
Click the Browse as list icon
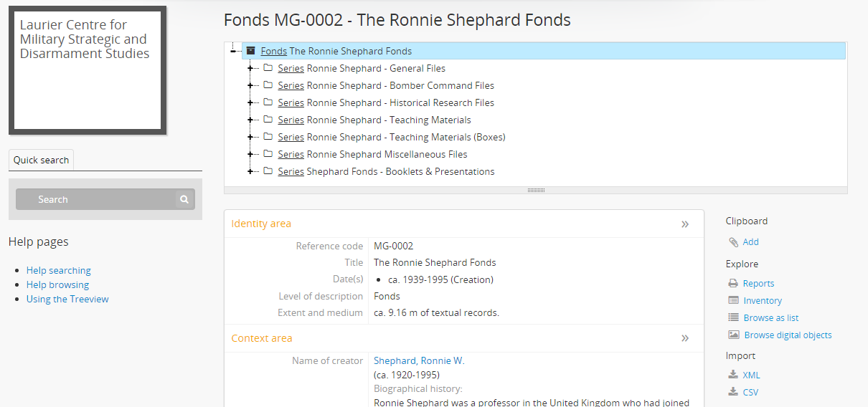pyautogui.click(x=733, y=317)
